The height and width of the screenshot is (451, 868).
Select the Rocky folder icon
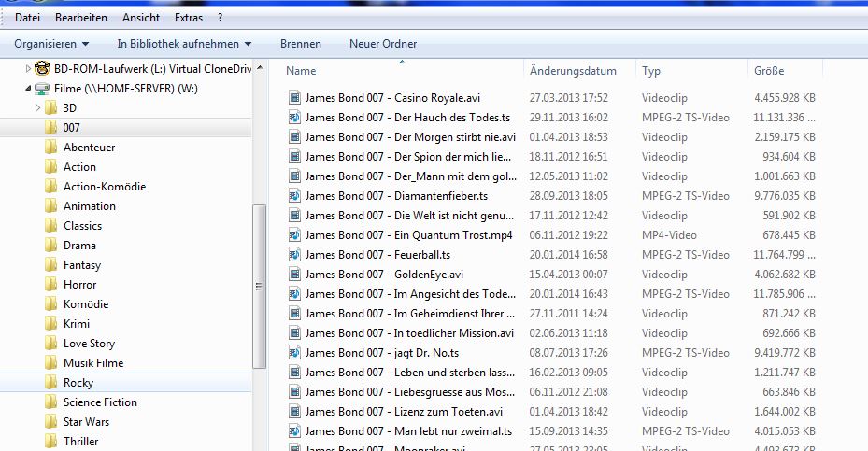click(x=51, y=383)
